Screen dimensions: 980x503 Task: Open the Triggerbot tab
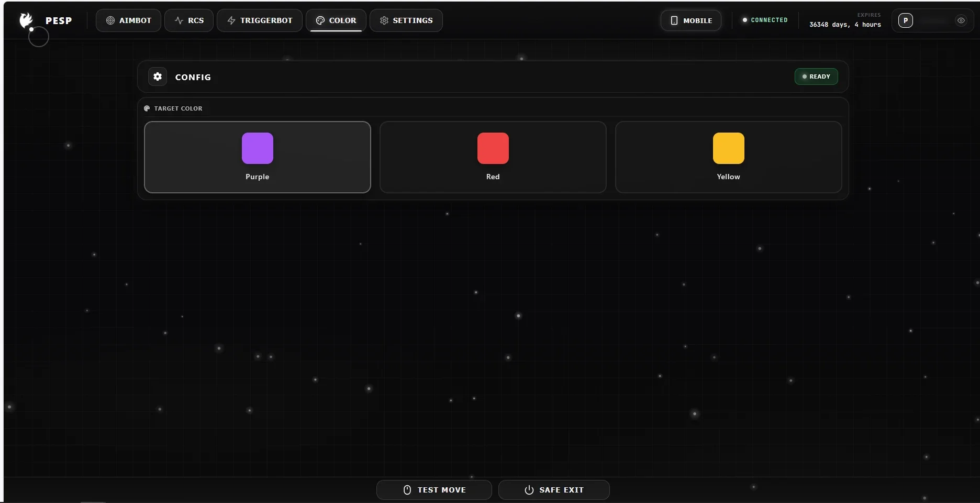pyautogui.click(x=260, y=20)
